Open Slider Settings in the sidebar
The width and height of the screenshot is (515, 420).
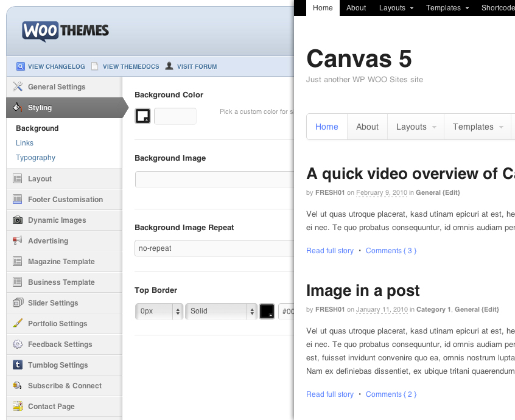65,303
